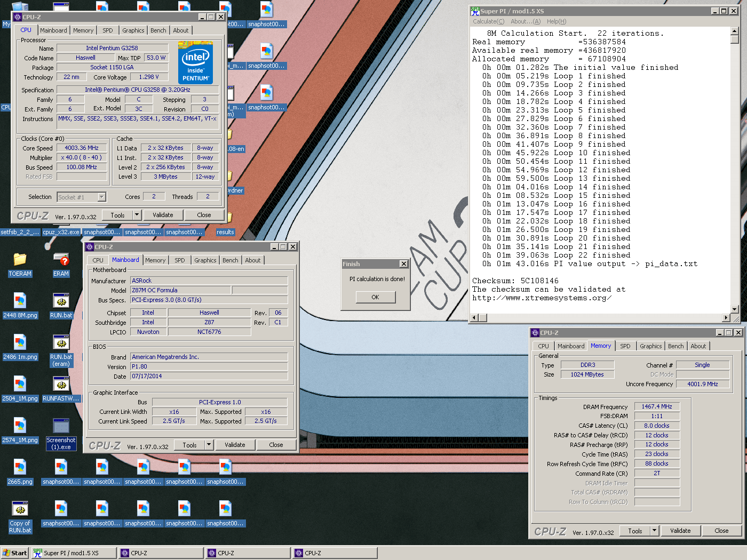Image resolution: width=747 pixels, height=560 pixels.
Task: Click Validate in the CPU-Z Memory window
Action: pos(680,531)
